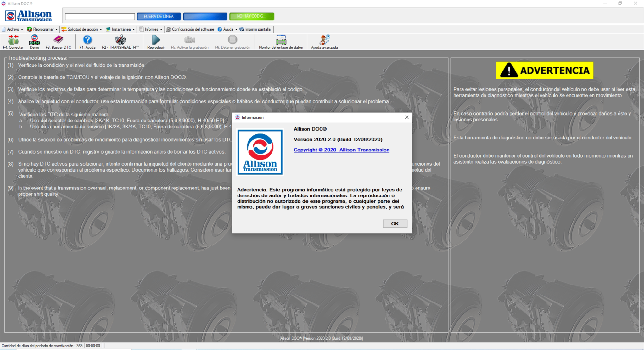Click the 00:00:00 timer in status bar

pos(93,346)
